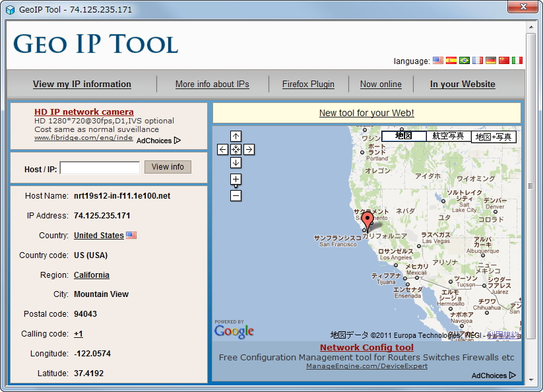This screenshot has height=392, width=543.
Task: Switch site language using the US flag
Action: pos(437,61)
